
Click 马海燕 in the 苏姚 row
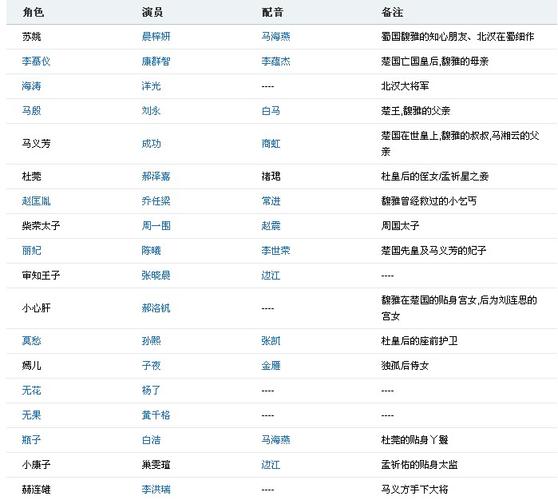click(276, 37)
